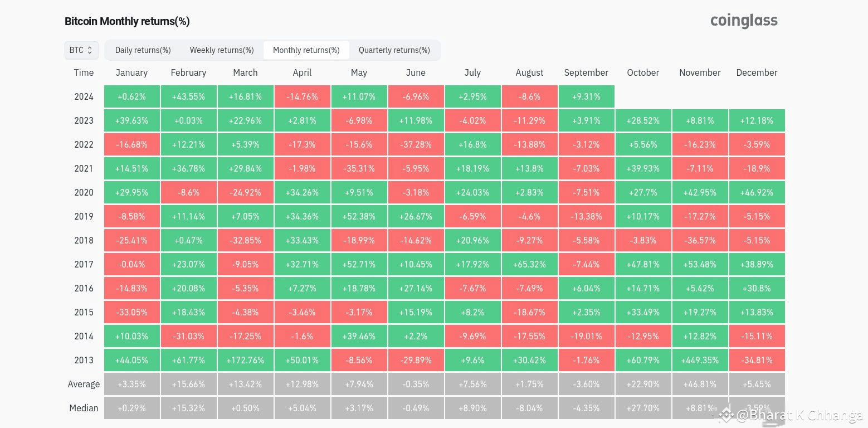
Task: Click the BTC selector up-down arrows
Action: [90, 50]
